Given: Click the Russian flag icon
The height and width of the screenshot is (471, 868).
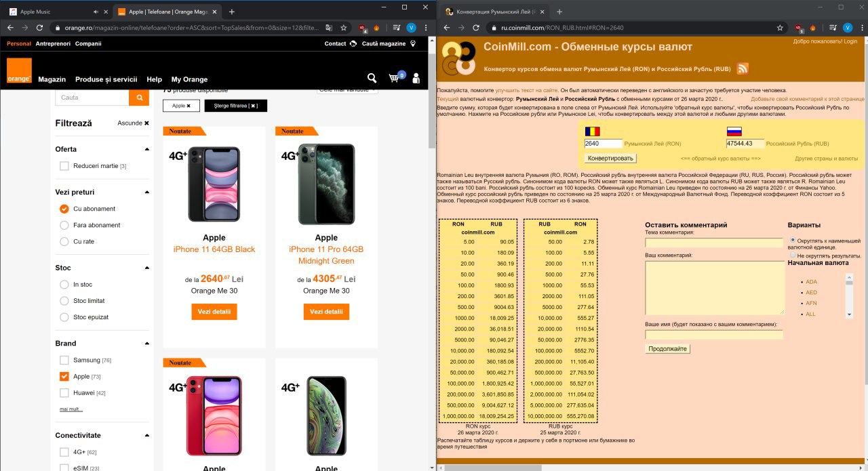Looking at the screenshot, I should [x=734, y=132].
